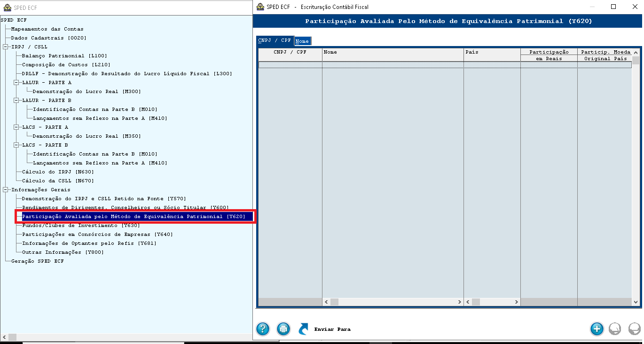Collapse LALUR - PARTE A node
The height and width of the screenshot is (344, 644).
point(16,83)
